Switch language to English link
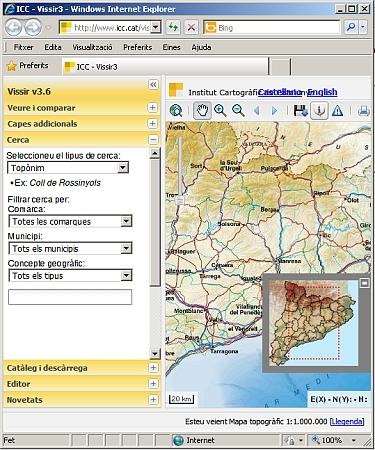This screenshot has height=450, width=375. [322, 92]
